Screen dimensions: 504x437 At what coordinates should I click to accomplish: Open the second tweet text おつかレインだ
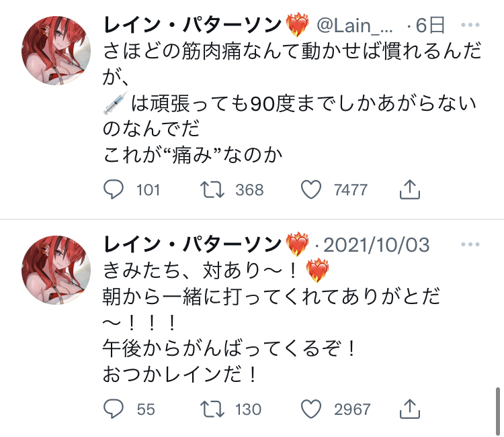point(179,375)
